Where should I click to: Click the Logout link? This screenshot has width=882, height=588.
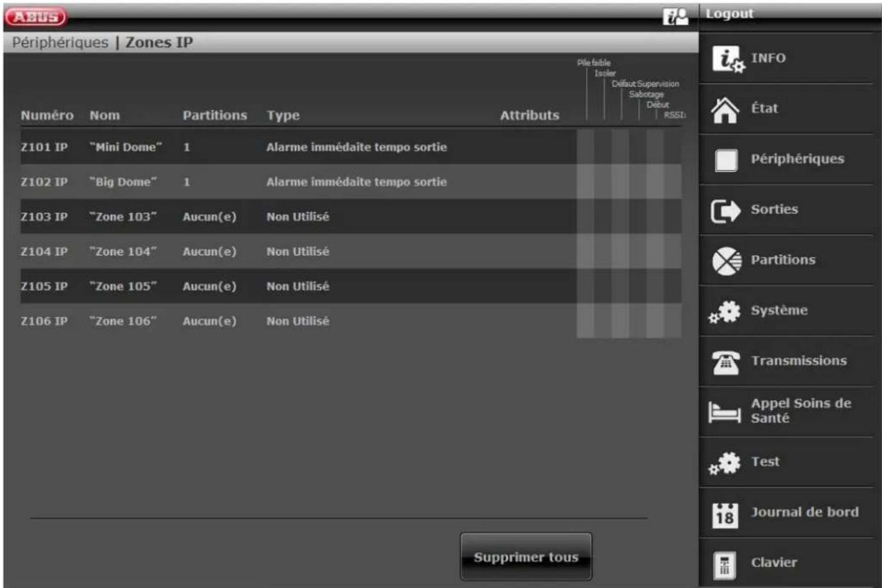(729, 14)
